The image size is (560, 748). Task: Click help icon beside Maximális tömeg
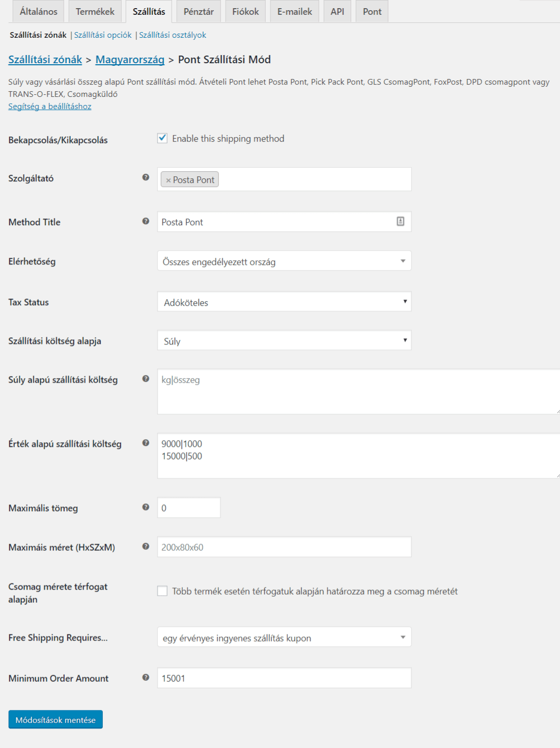coord(146,507)
